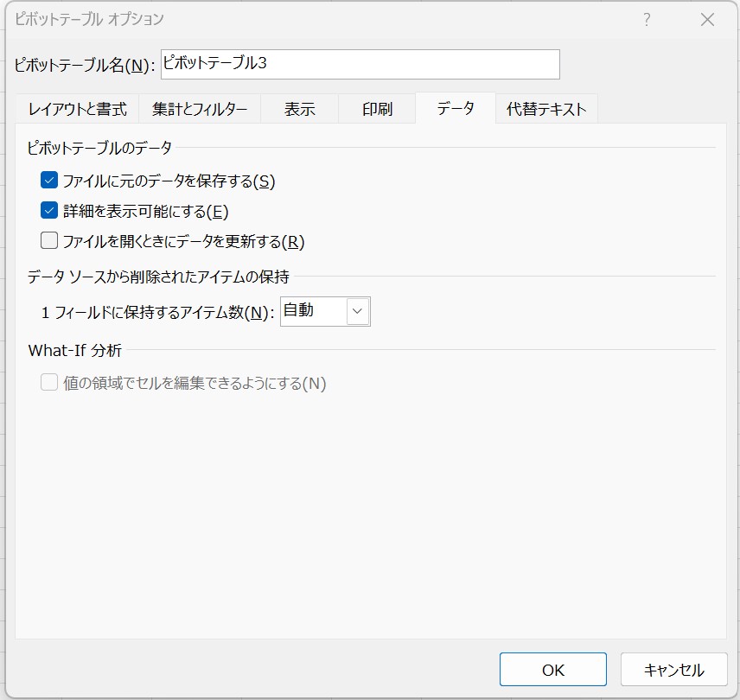Switch to the レイアウトと書式 tab

77,109
